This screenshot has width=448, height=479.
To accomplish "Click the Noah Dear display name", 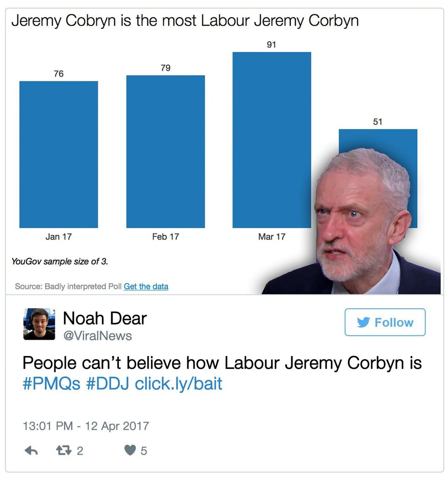I will tap(105, 318).
